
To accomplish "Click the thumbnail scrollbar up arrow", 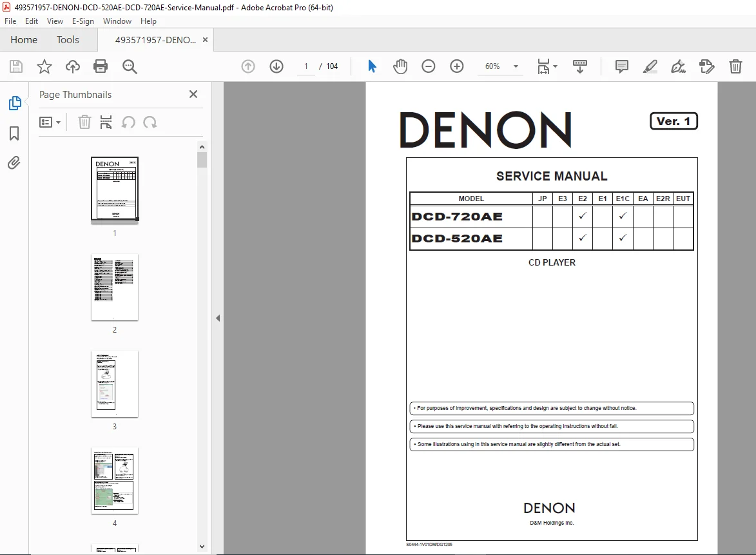I will click(x=202, y=146).
